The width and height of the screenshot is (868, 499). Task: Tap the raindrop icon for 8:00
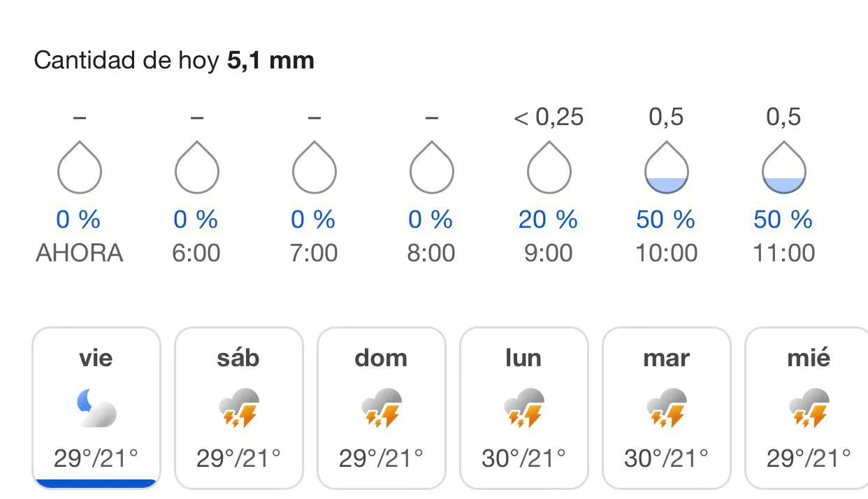431,168
